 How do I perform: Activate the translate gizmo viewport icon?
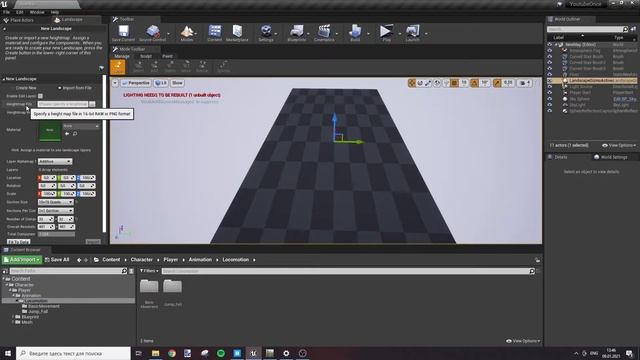point(411,83)
